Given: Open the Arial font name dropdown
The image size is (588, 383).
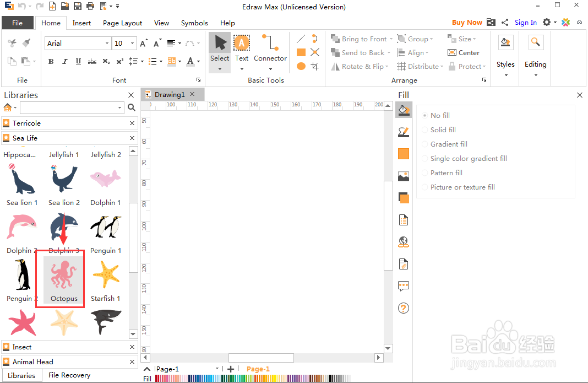Looking at the screenshot, I should pyautogui.click(x=107, y=43).
